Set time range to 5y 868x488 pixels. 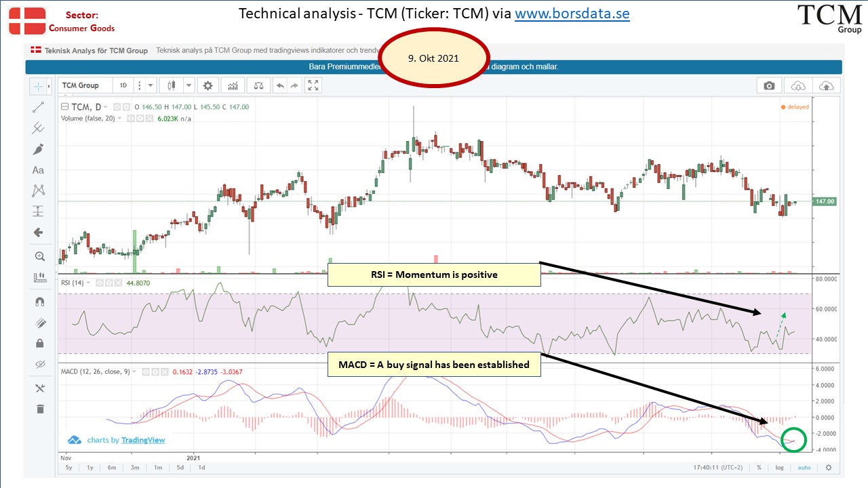click(69, 467)
